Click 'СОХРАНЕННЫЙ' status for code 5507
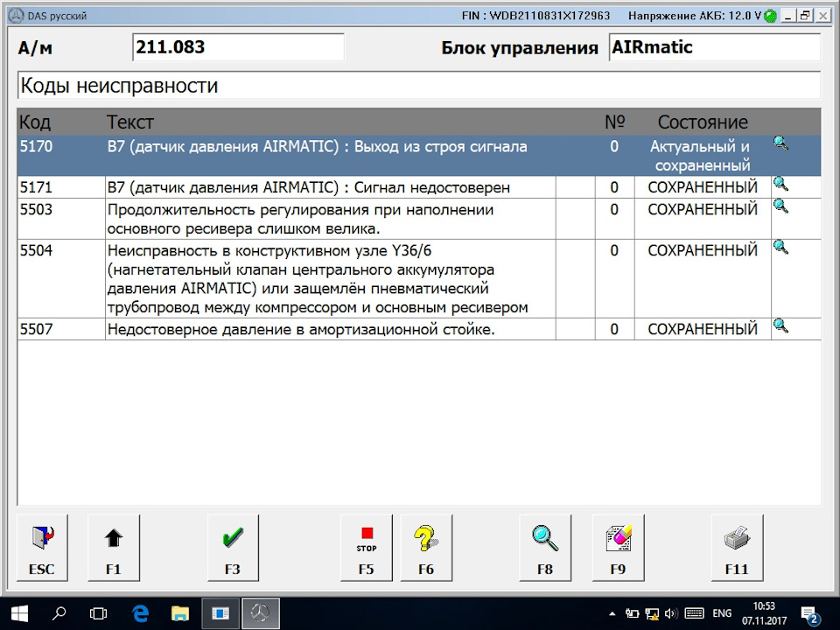The image size is (840, 630). coord(703,329)
